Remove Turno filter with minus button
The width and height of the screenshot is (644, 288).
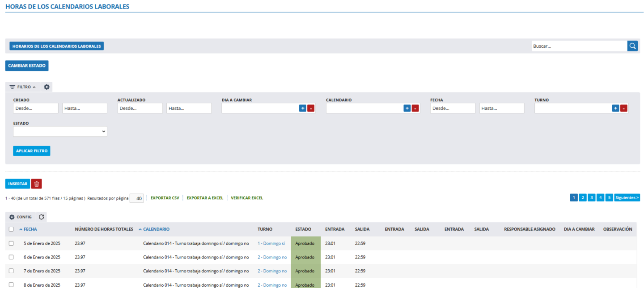(x=624, y=108)
